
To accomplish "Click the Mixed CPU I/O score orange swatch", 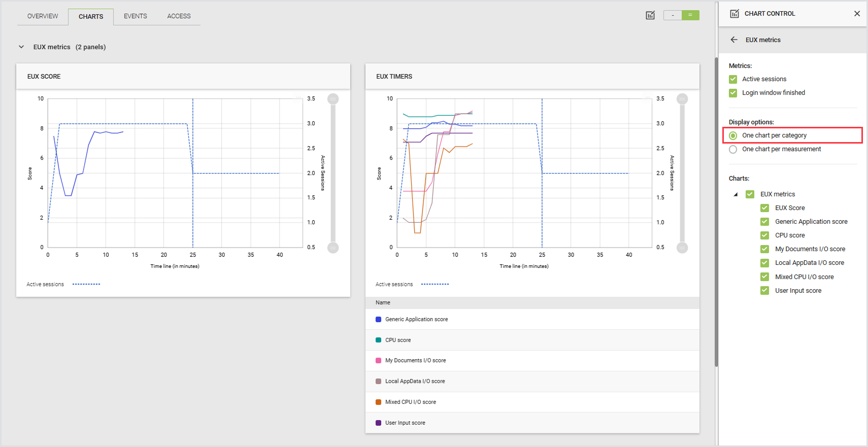I will click(x=378, y=402).
